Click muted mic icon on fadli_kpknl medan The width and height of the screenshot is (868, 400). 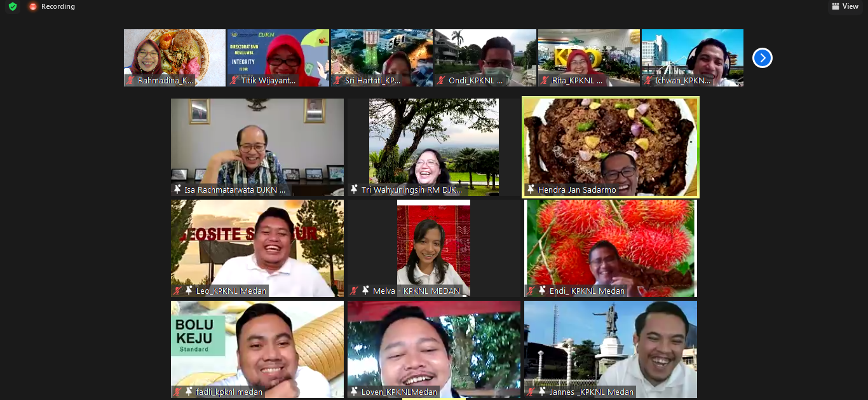(x=178, y=392)
